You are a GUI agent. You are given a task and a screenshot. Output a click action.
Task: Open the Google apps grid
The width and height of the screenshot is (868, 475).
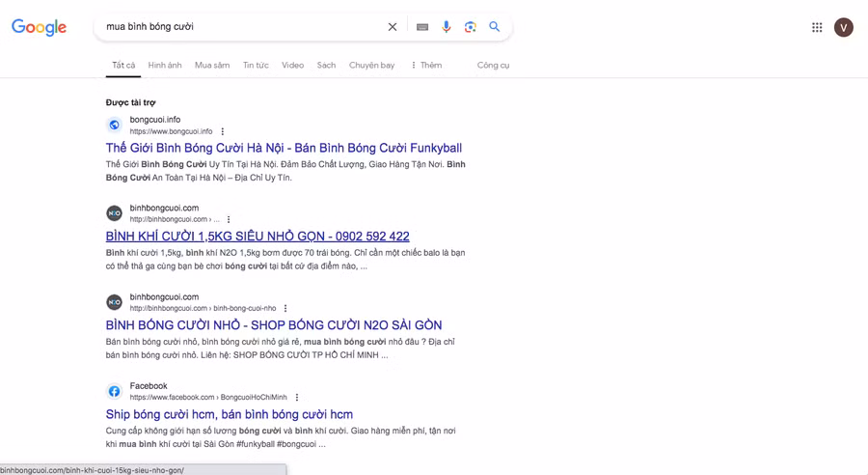[817, 27]
